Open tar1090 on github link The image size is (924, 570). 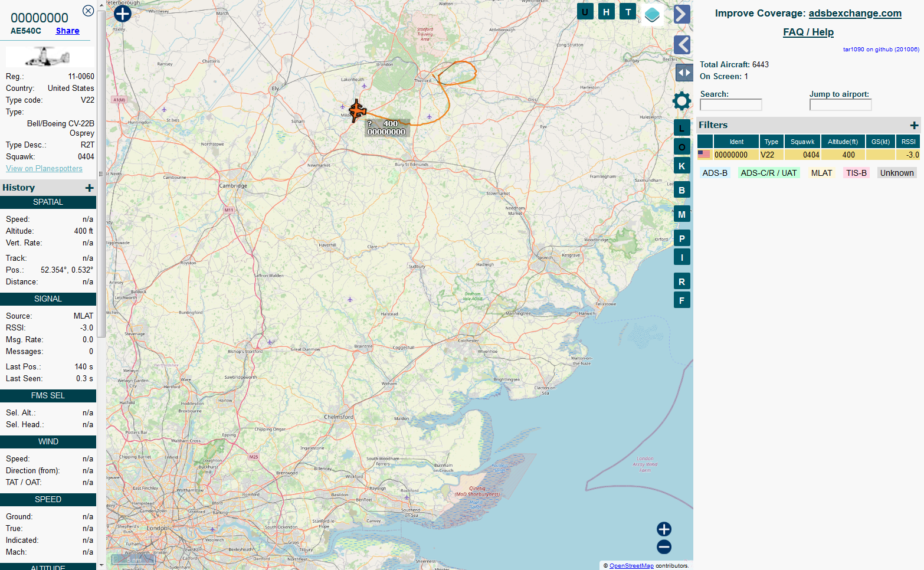pyautogui.click(x=881, y=50)
